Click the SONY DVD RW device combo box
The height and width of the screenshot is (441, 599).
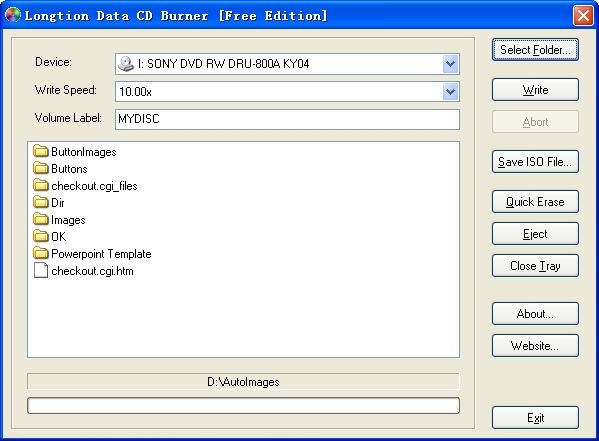pos(287,64)
